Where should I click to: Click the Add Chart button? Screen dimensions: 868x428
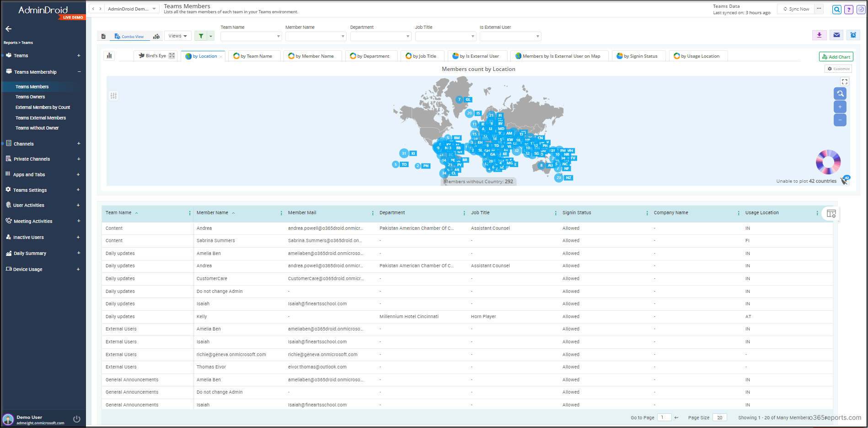[836, 57]
